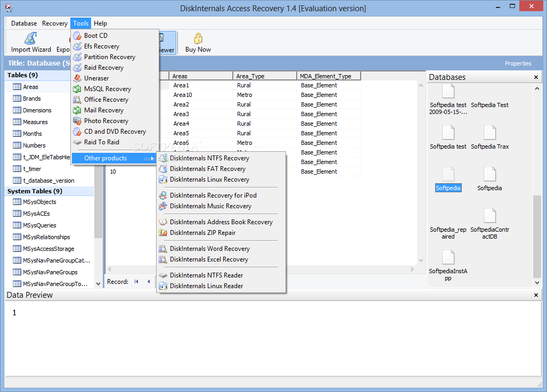Select the Months table
The height and width of the screenshot is (392, 547).
pos(32,134)
